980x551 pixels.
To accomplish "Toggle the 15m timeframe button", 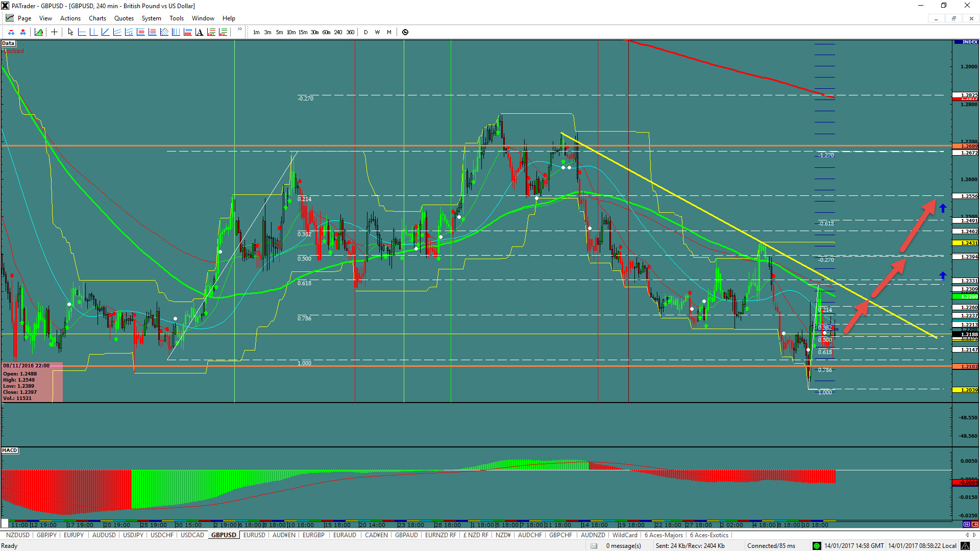I will (303, 32).
